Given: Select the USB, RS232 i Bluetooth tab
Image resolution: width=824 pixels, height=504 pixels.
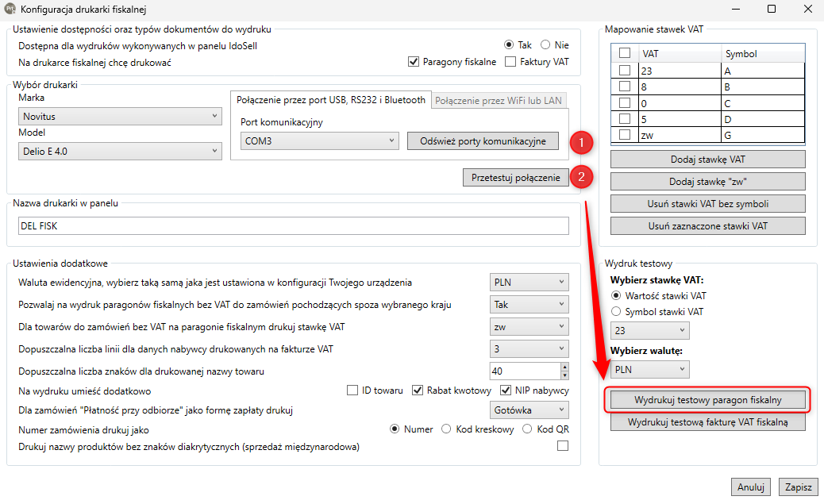Looking at the screenshot, I should point(330,100).
